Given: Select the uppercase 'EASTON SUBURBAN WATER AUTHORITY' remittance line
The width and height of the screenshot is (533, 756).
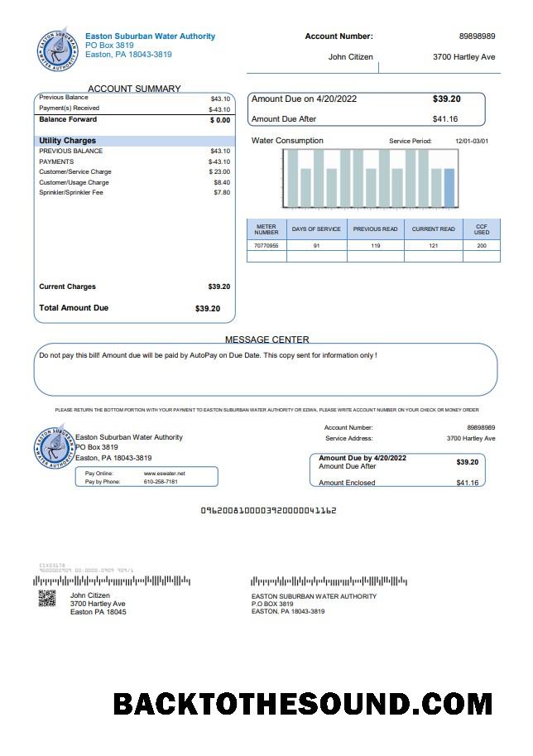Looking at the screenshot, I should (x=314, y=596).
